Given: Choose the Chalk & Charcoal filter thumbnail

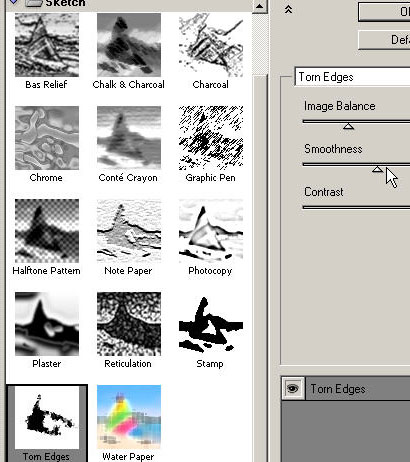Looking at the screenshot, I should tap(129, 45).
